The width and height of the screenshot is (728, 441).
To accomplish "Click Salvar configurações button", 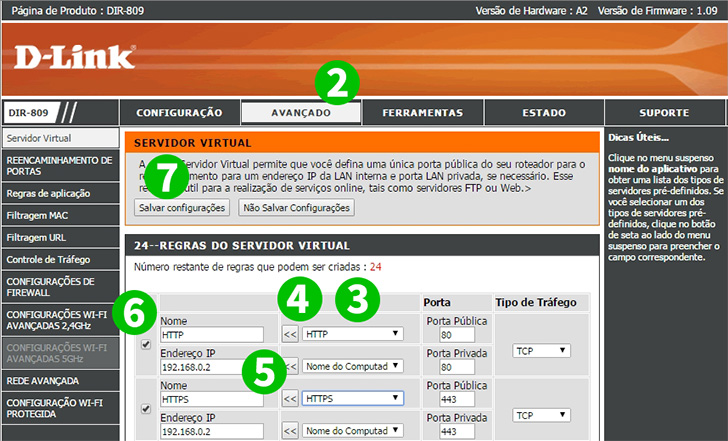I will 182,208.
